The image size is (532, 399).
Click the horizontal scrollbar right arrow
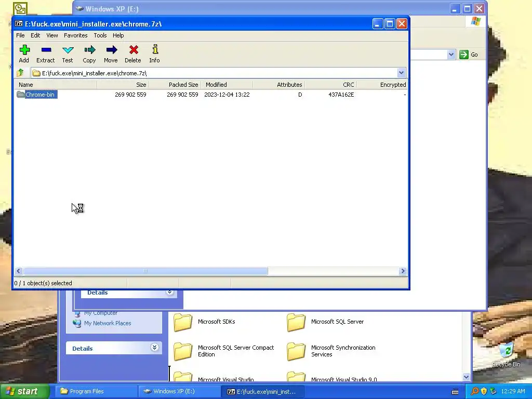(x=403, y=271)
